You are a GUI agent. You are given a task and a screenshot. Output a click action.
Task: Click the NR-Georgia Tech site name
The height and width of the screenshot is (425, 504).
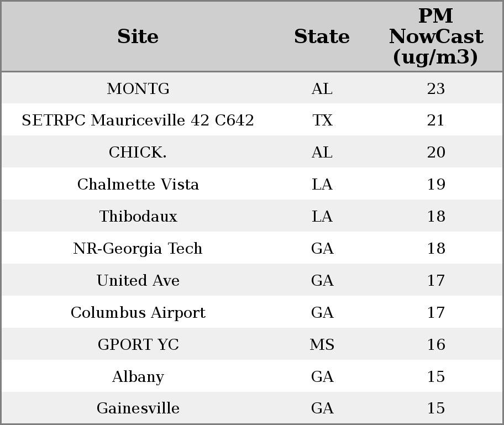coord(138,249)
